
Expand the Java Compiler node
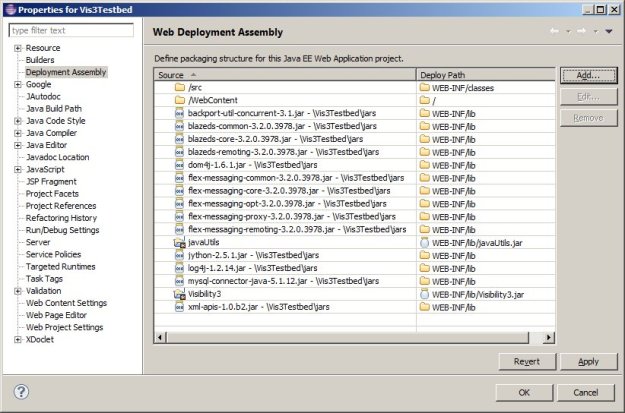click(18, 133)
